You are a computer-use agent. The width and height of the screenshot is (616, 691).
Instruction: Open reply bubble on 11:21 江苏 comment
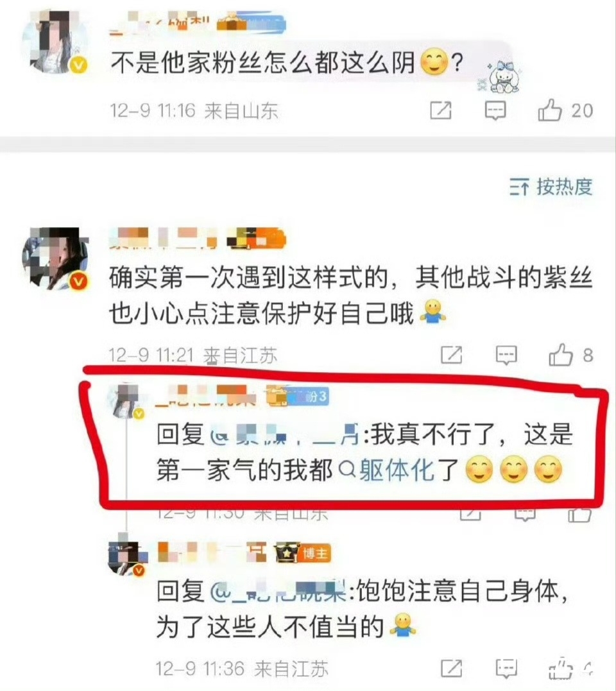(506, 355)
